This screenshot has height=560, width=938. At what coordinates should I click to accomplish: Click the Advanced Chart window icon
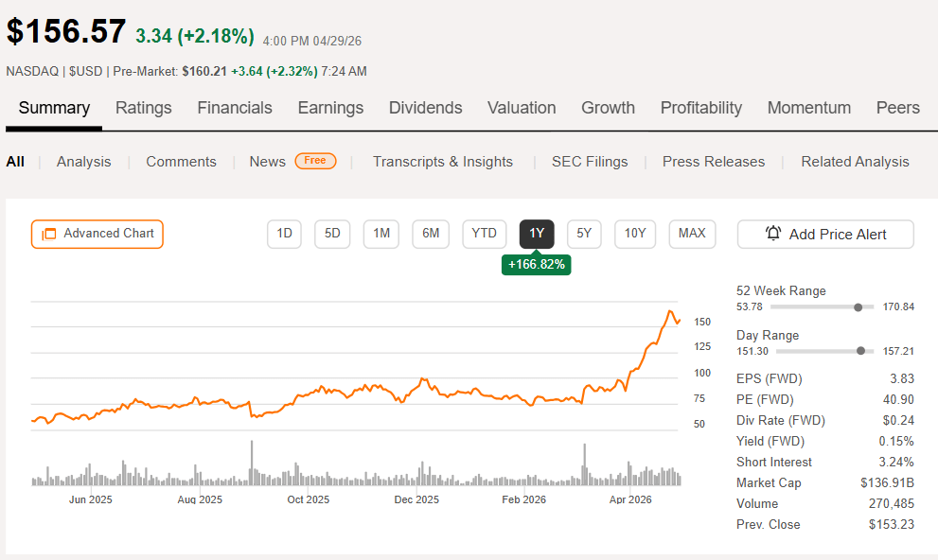[48, 234]
